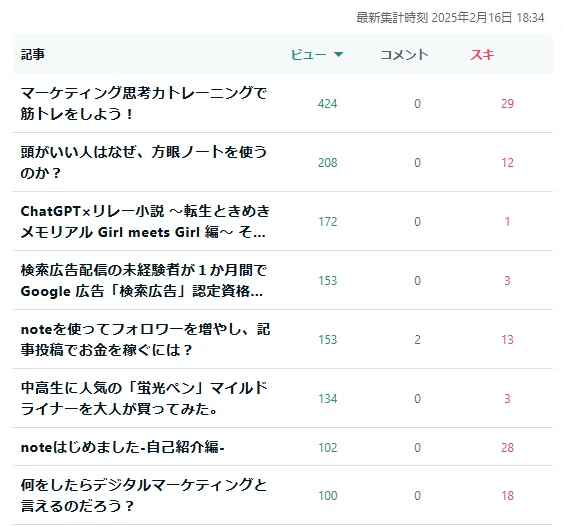Open the 蛍光ペン マイルドライナー article

144,398
